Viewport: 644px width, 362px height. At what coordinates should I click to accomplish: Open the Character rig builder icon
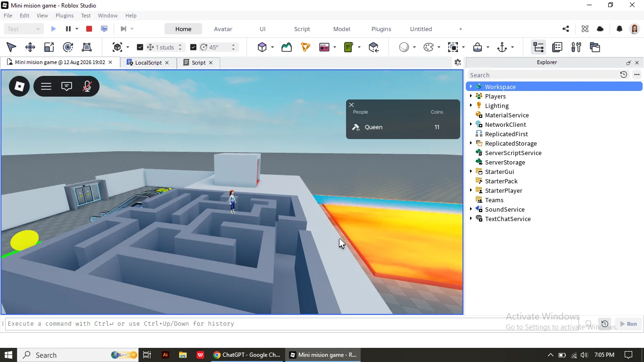point(305,47)
